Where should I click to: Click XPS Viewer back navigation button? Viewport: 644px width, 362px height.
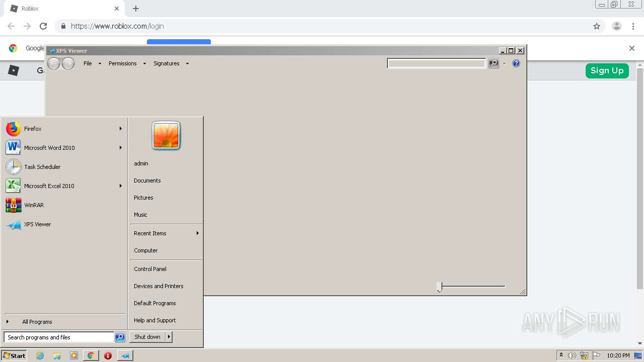(53, 63)
